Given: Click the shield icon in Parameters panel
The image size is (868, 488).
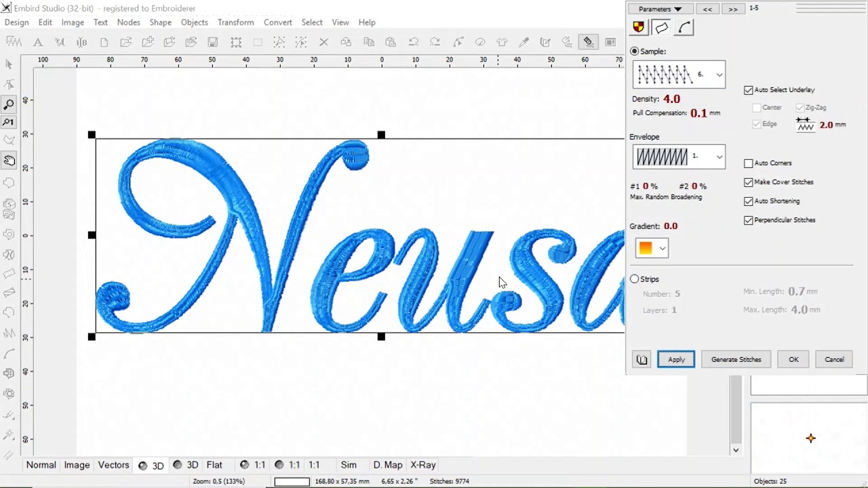Looking at the screenshot, I should click(638, 27).
